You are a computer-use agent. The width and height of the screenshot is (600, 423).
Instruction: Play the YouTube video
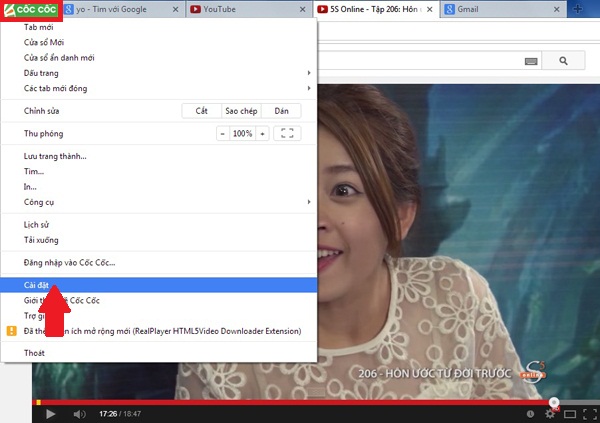coord(50,414)
